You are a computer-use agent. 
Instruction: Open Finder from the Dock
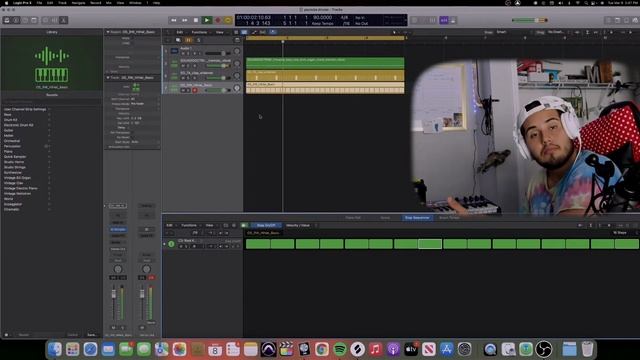click(55, 349)
